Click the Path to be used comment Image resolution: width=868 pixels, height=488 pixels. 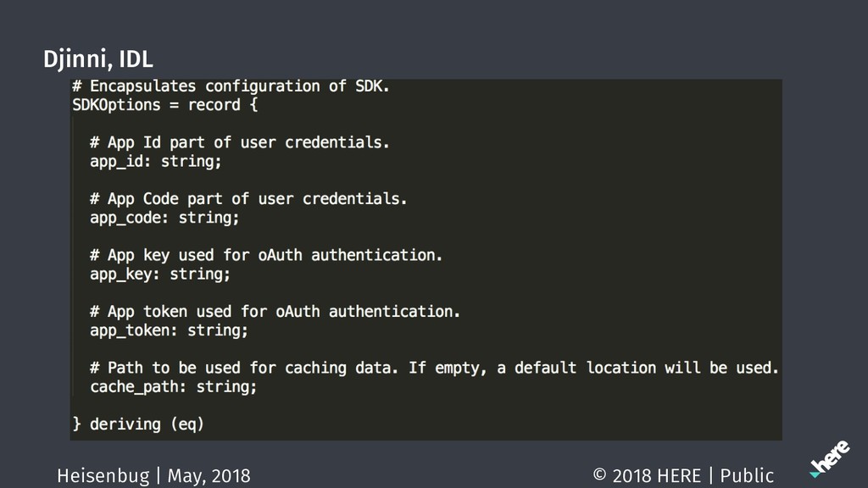pos(435,368)
